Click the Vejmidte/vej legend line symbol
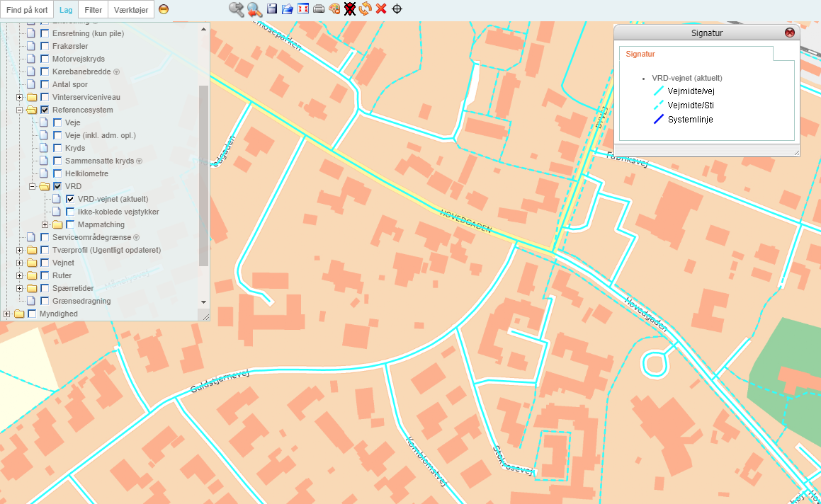This screenshot has height=504, width=821. click(x=659, y=91)
